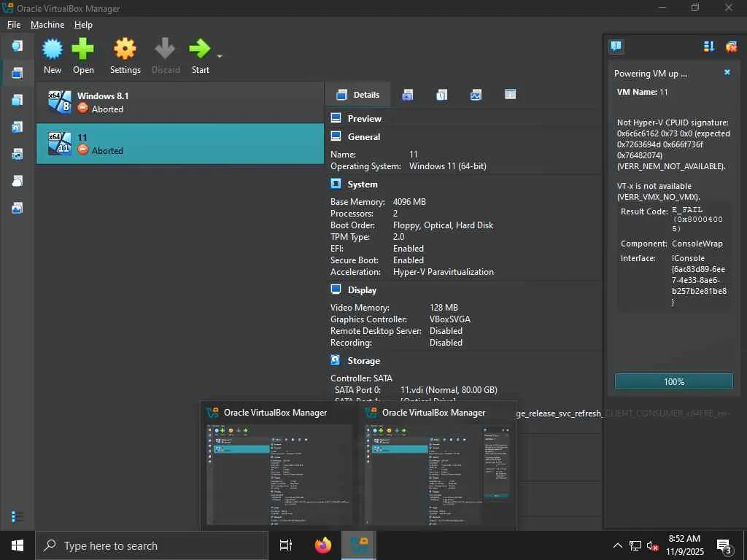Click the Windows 11 (64-bit) operating system value
The width and height of the screenshot is (747, 560).
tap(447, 166)
